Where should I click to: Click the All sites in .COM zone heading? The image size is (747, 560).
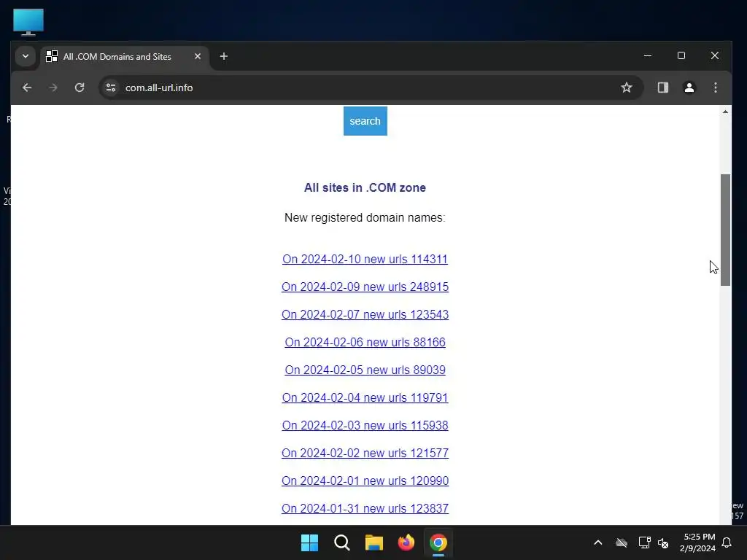point(365,187)
